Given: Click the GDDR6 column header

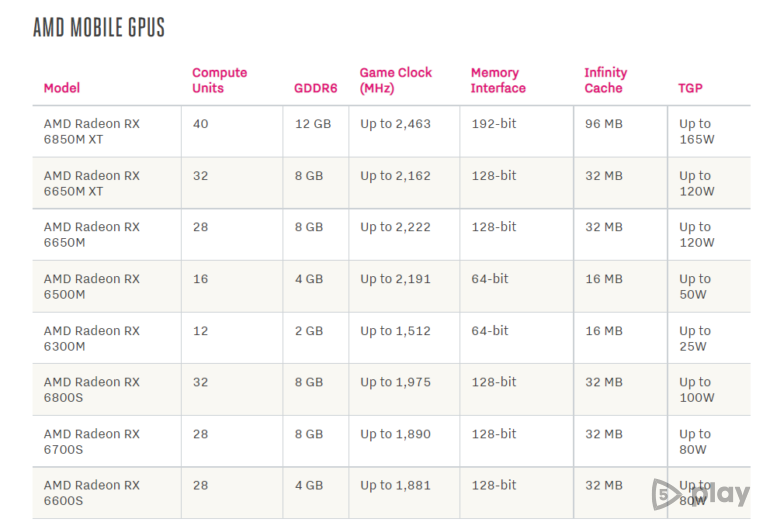Looking at the screenshot, I should (x=315, y=88).
